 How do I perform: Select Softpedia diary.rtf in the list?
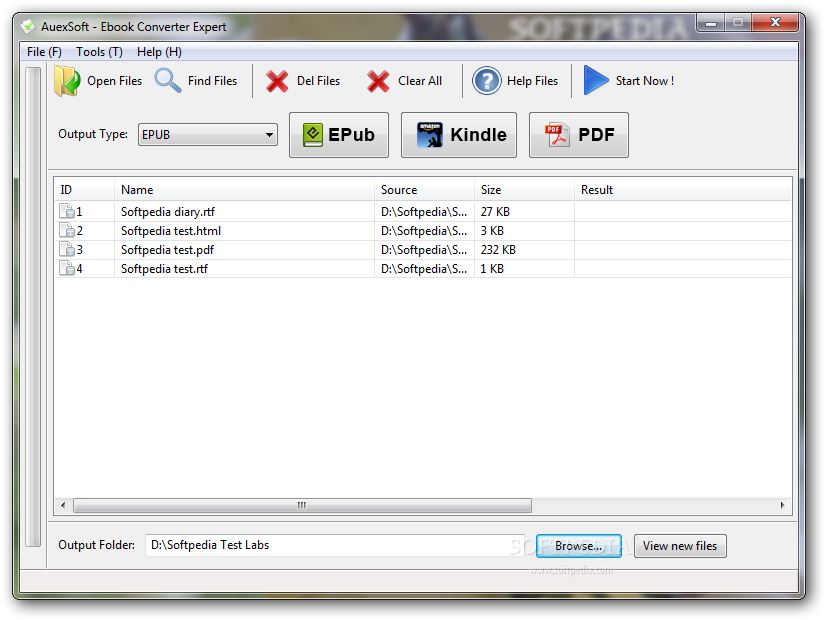point(168,212)
